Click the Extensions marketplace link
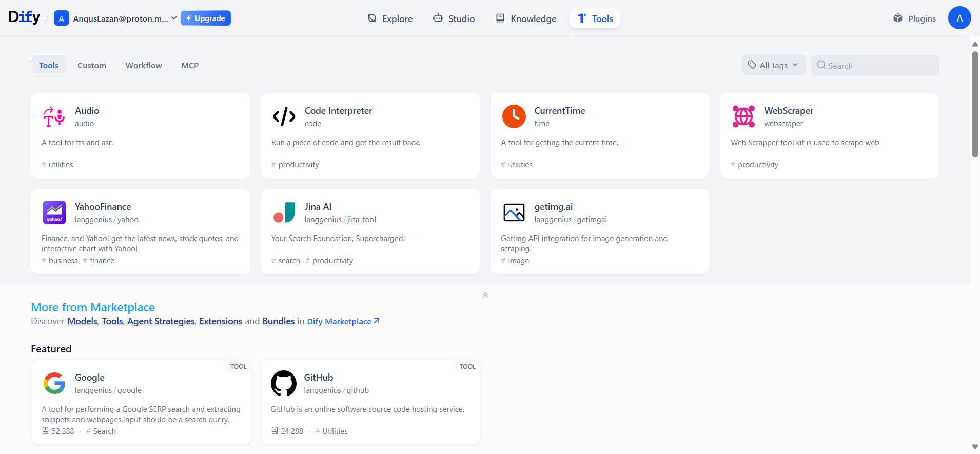The width and height of the screenshot is (980, 454). pos(221,321)
